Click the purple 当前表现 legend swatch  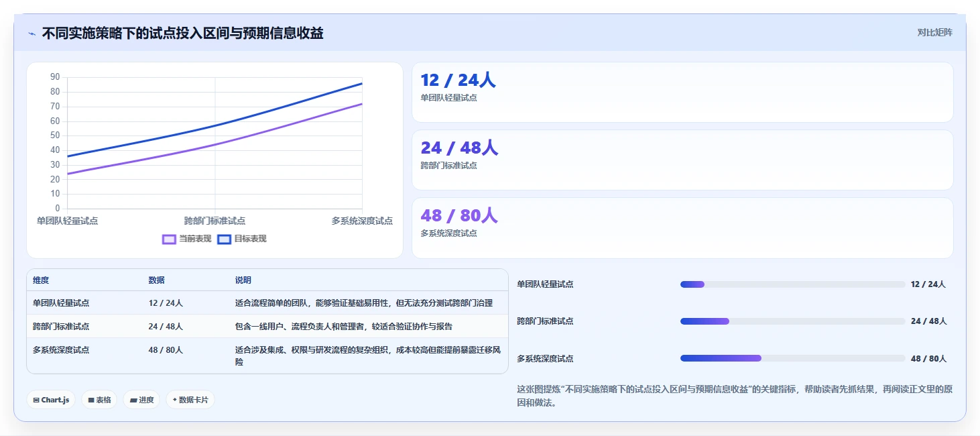click(170, 239)
